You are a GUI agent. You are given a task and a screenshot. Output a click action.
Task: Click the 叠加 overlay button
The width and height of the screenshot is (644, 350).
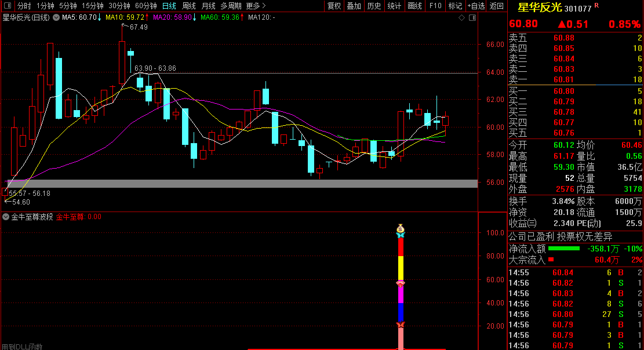tap(354, 6)
